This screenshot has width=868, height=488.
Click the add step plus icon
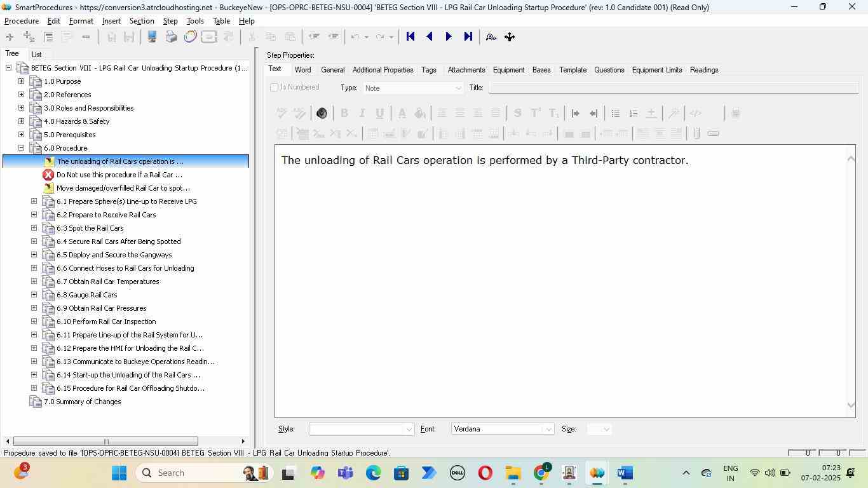[x=10, y=37]
